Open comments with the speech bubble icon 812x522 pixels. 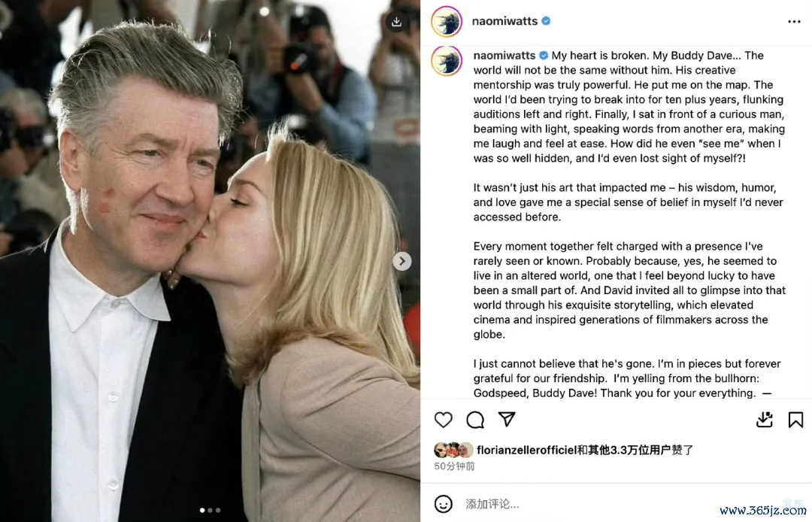coord(475,420)
